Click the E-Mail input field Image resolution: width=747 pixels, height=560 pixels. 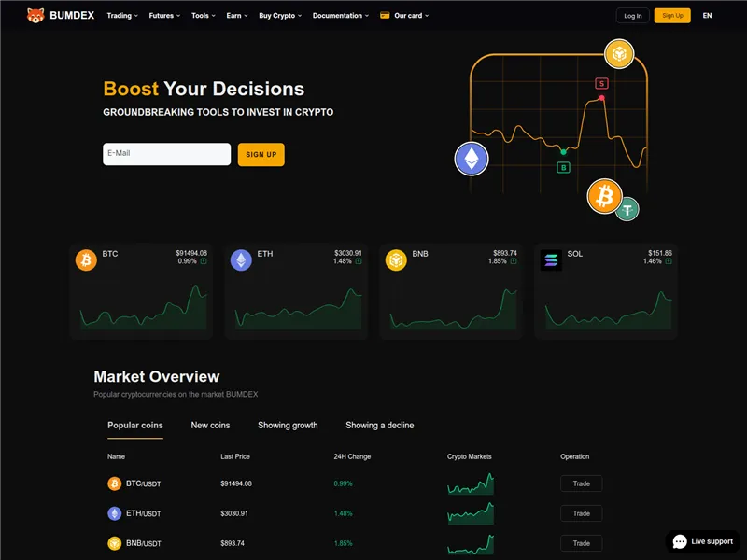pos(166,154)
